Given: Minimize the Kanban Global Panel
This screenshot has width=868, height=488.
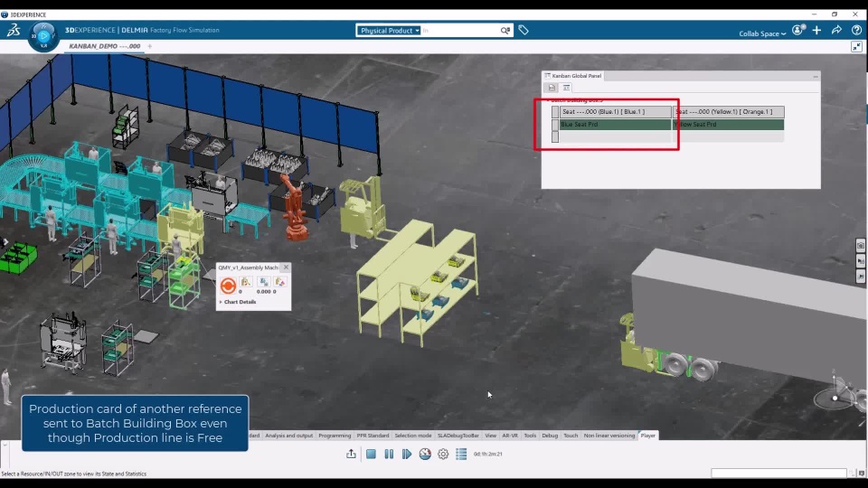Looking at the screenshot, I should coord(816,76).
